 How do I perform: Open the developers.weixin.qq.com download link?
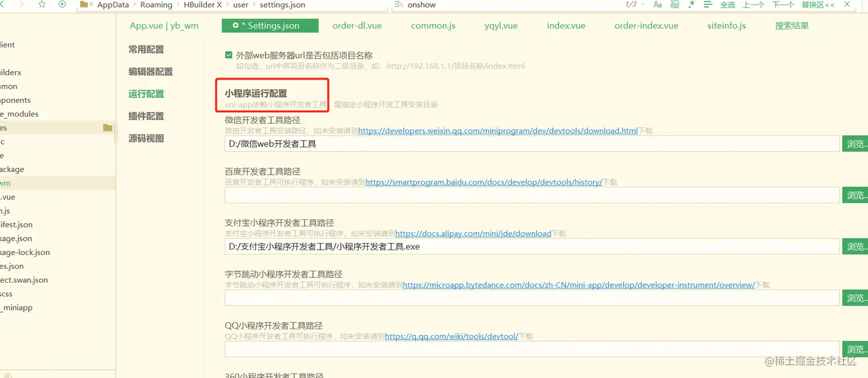point(498,131)
